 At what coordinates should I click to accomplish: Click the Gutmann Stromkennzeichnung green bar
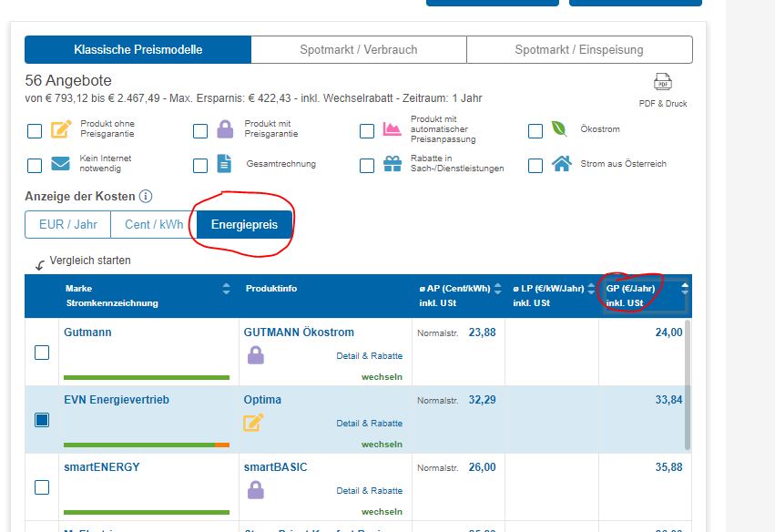(x=147, y=378)
